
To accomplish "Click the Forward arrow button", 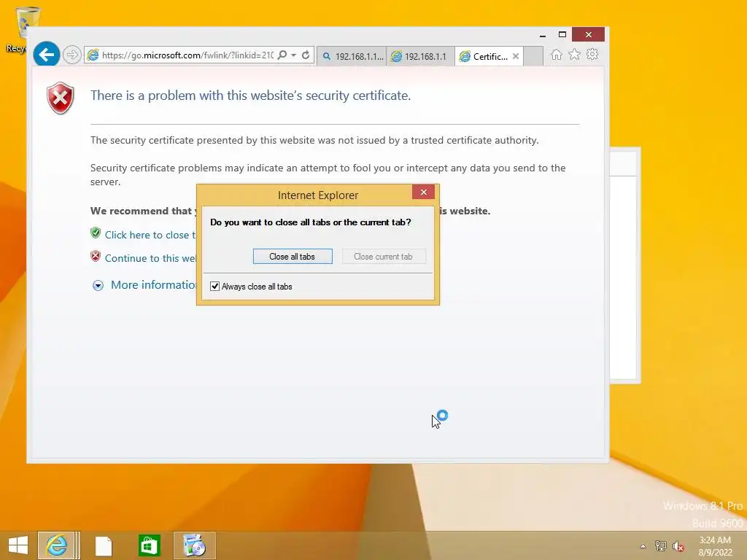I will tap(72, 55).
